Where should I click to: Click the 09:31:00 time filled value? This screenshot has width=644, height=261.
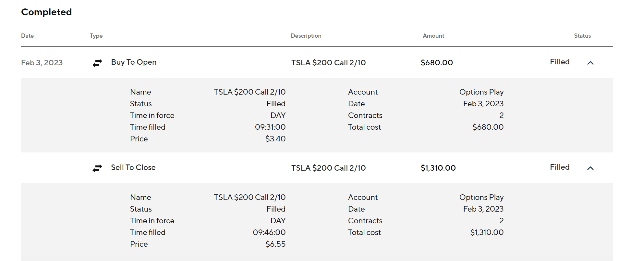point(270,127)
